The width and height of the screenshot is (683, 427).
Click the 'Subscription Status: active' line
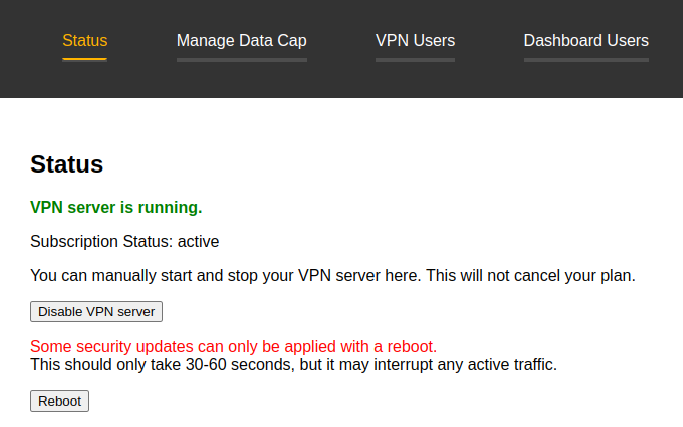(x=125, y=241)
